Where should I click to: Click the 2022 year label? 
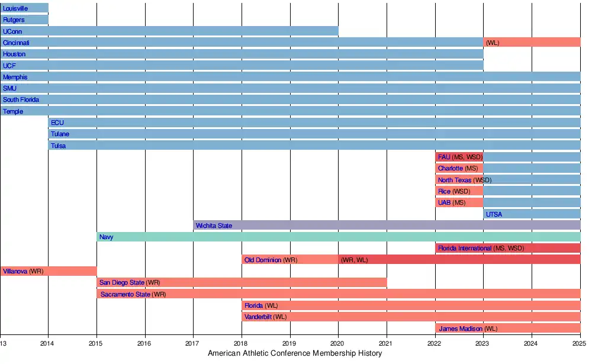click(x=434, y=344)
